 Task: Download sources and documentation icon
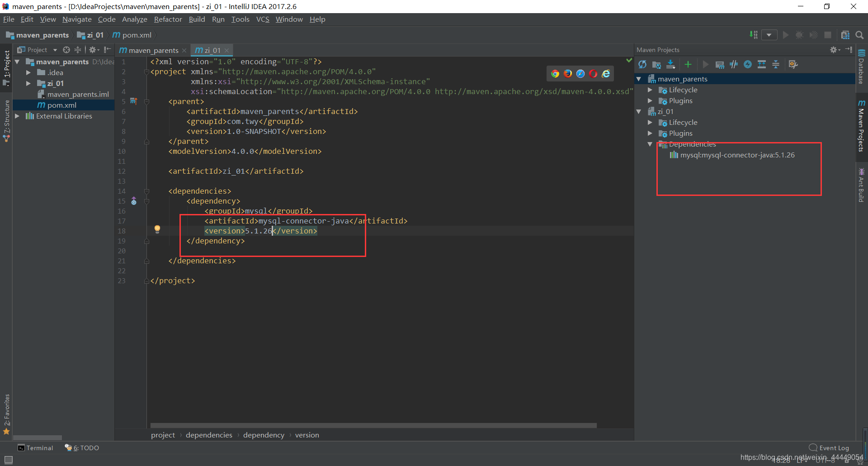[671, 65]
